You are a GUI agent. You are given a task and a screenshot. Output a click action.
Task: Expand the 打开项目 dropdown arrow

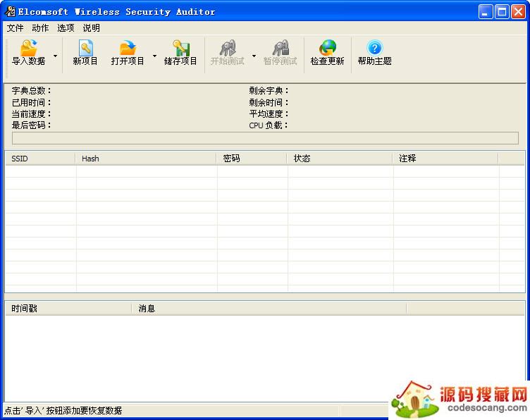tap(154, 55)
